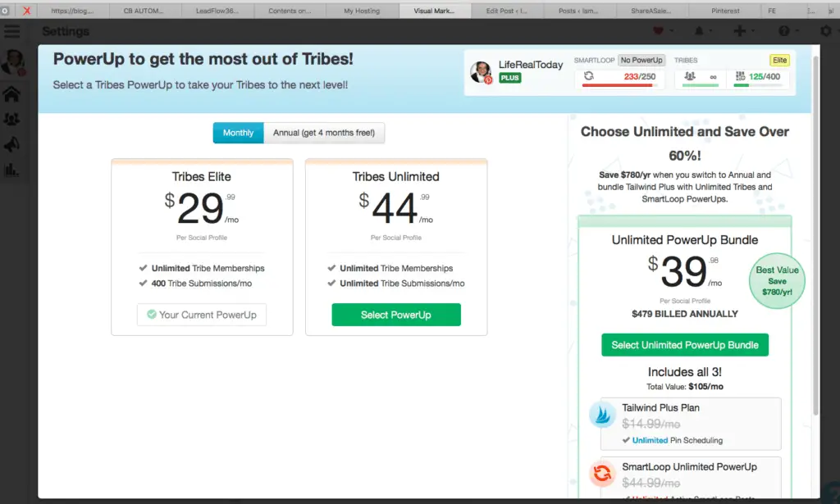The image size is (840, 504).
Task: Open the dropdown arrow beside bell icon
Action: click(x=711, y=32)
